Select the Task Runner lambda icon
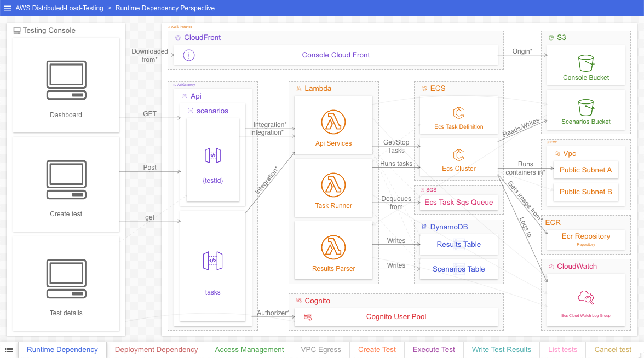The height and width of the screenshot is (358, 644). [334, 185]
